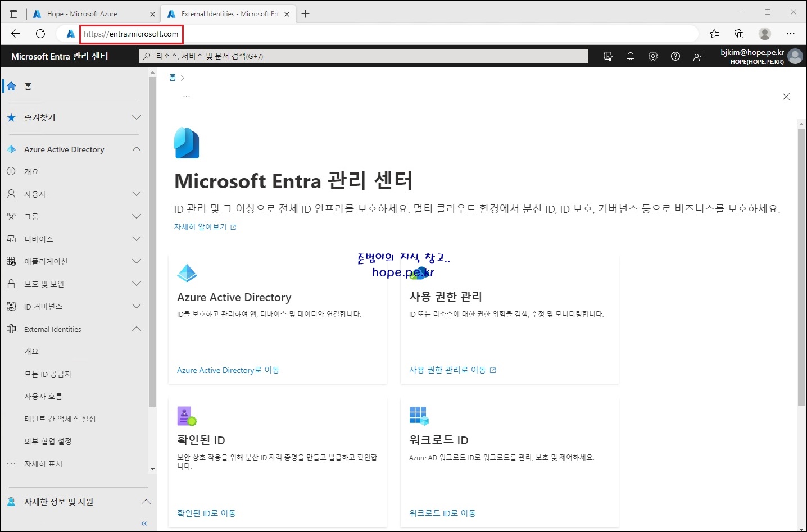Collapse the 자세한 정보 및 지원 chevron

coord(146,502)
